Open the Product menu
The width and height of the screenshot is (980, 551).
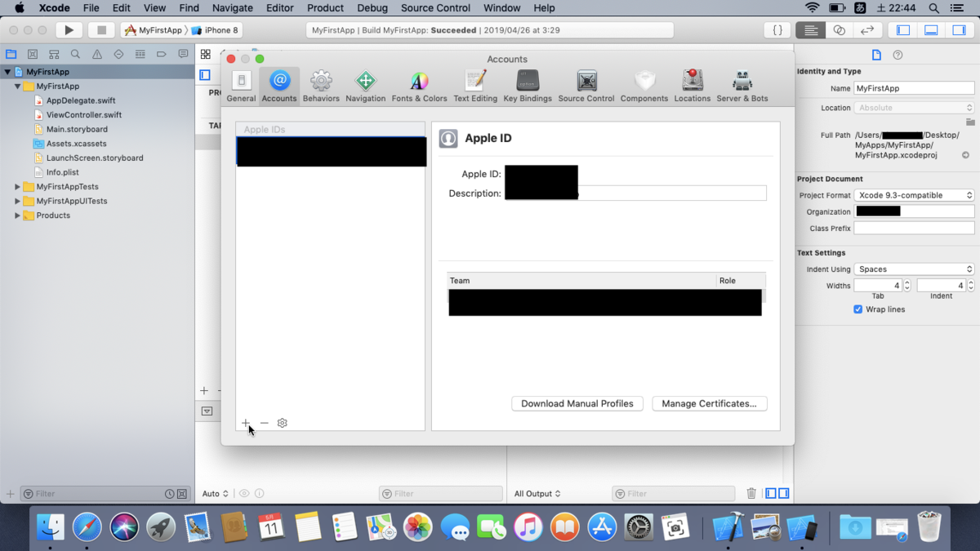coord(325,8)
